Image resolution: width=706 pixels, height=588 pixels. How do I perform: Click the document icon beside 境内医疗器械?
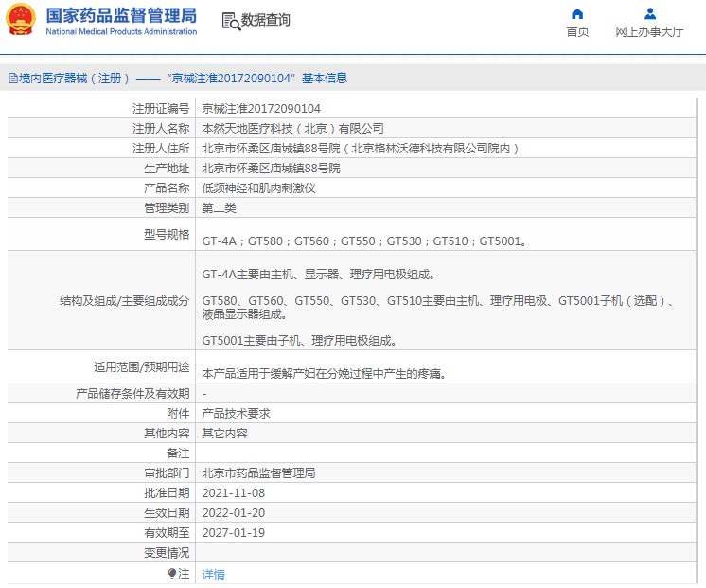tap(13, 79)
